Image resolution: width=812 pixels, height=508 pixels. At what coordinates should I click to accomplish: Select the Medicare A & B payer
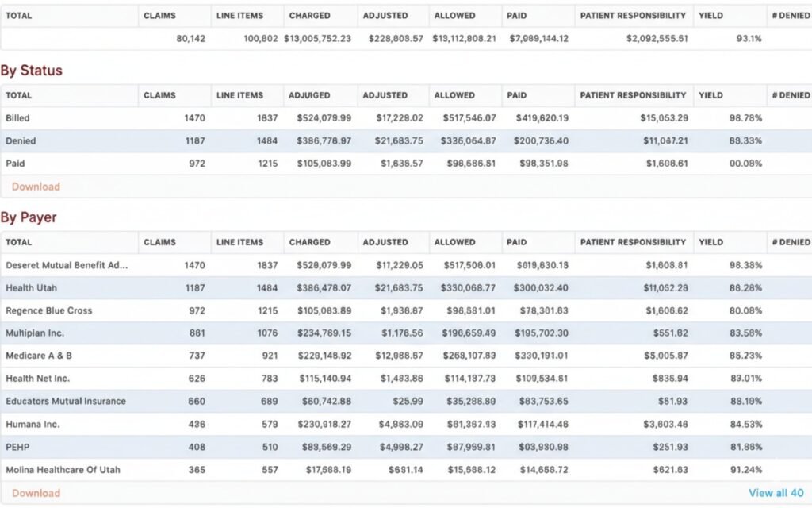pyautogui.click(x=39, y=356)
